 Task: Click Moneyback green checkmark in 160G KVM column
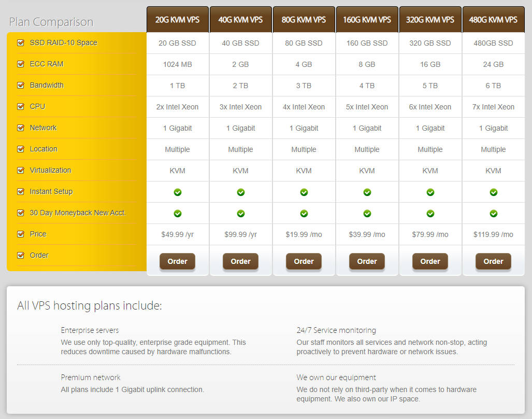point(367,214)
